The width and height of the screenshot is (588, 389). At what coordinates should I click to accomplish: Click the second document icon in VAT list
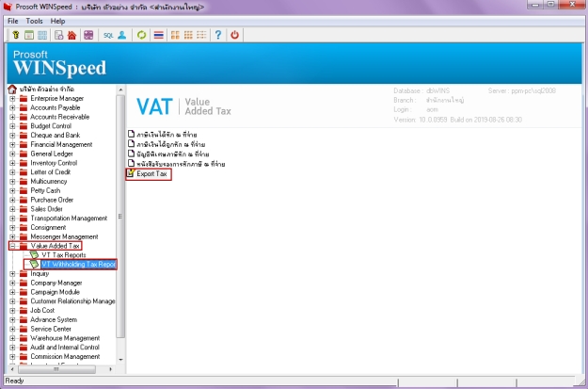tap(131, 144)
